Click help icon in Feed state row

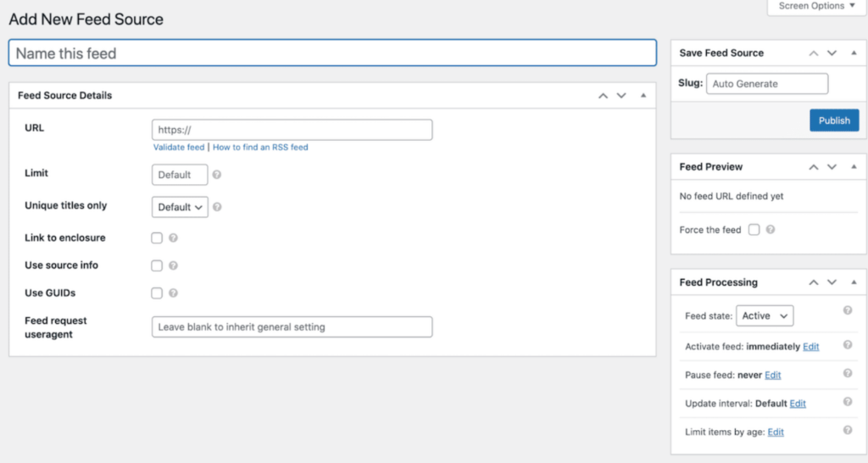pos(847,311)
